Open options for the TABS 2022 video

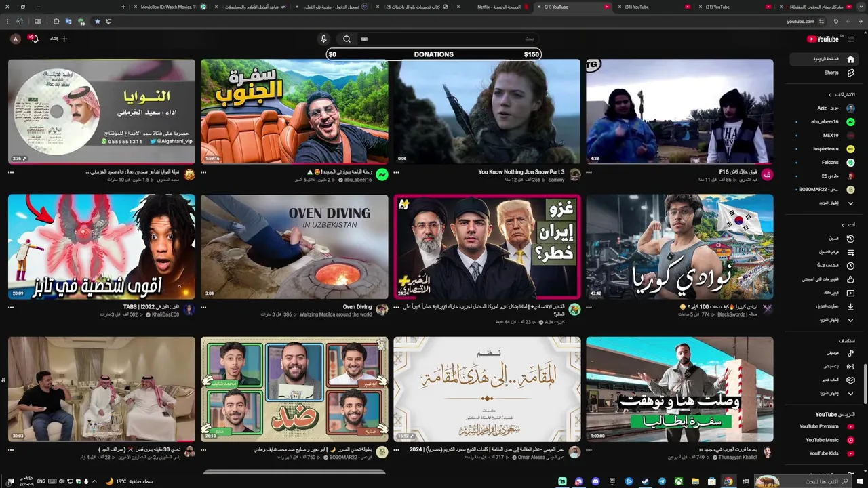click(11, 307)
